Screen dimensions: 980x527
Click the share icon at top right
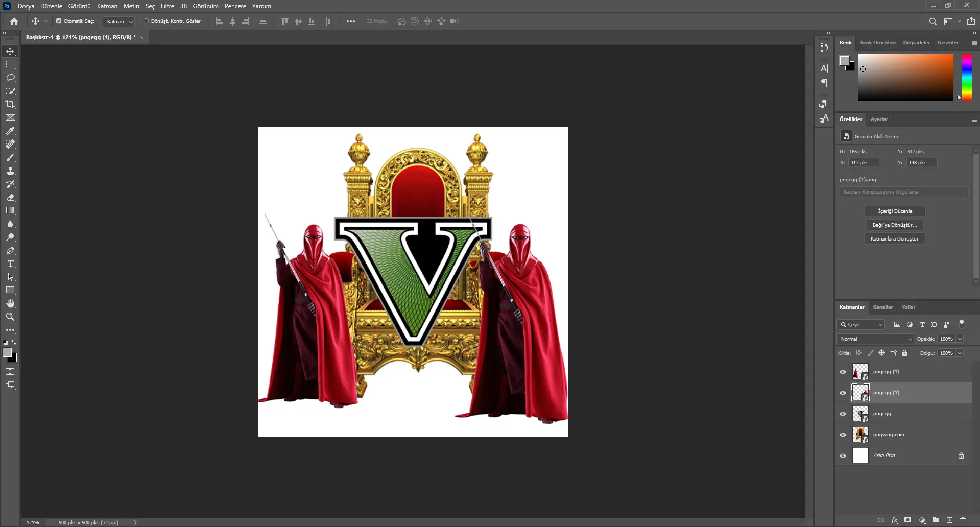tap(971, 21)
